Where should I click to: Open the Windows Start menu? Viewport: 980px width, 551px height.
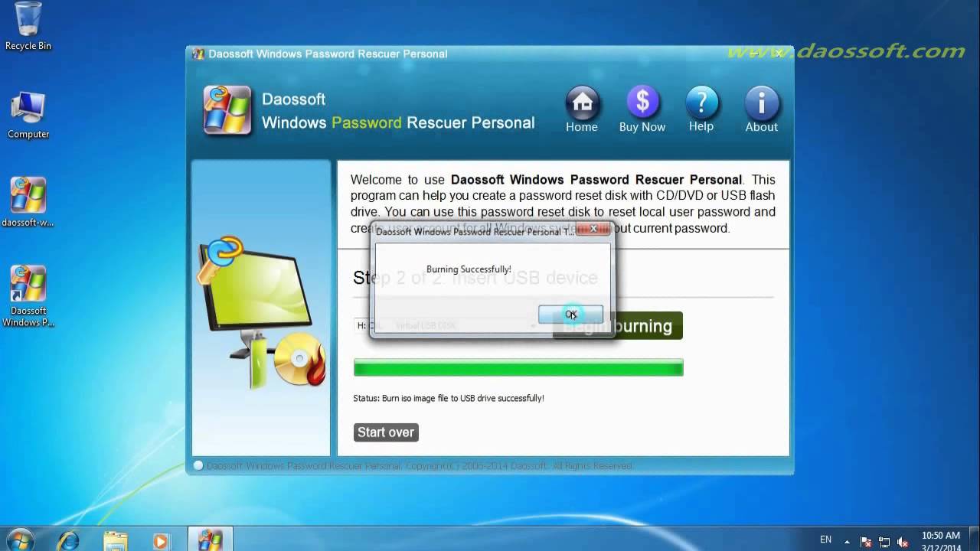click(20, 540)
